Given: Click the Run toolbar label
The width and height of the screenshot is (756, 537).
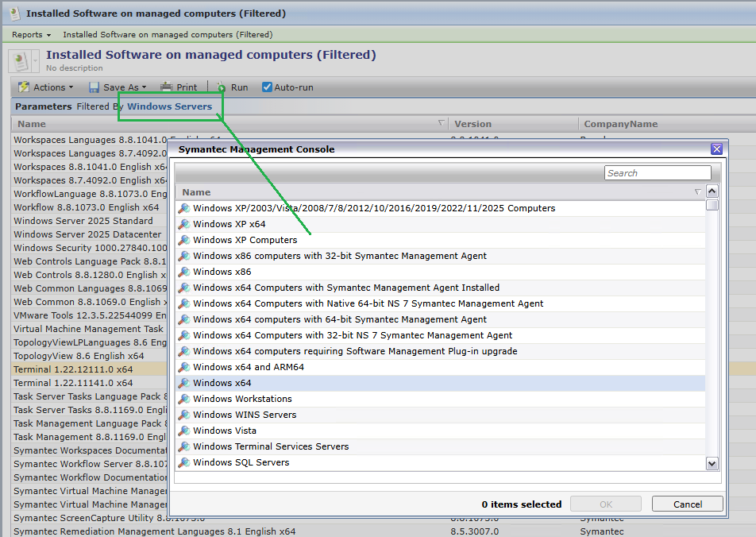Looking at the screenshot, I should tap(239, 87).
